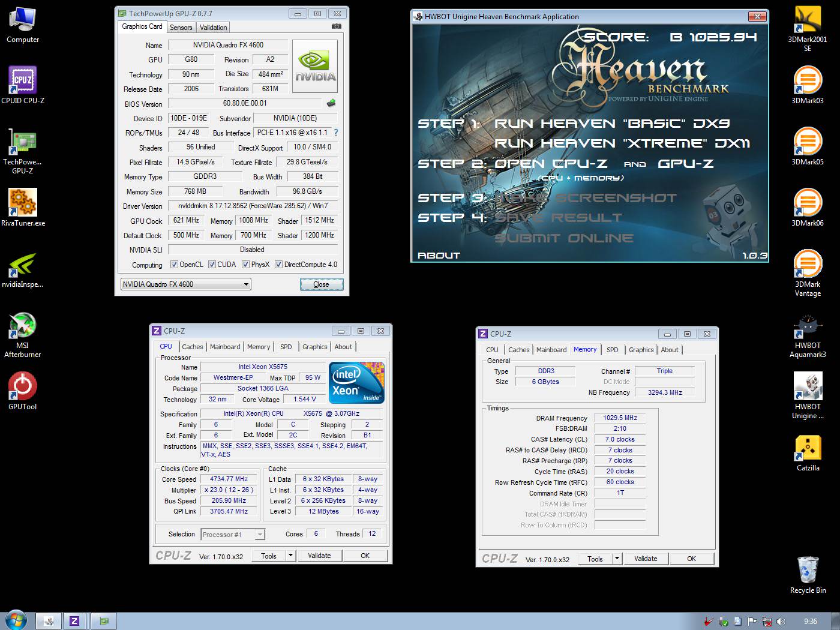This screenshot has width=840, height=630.
Task: Click OK in the left CPU-Z window
Action: click(365, 556)
